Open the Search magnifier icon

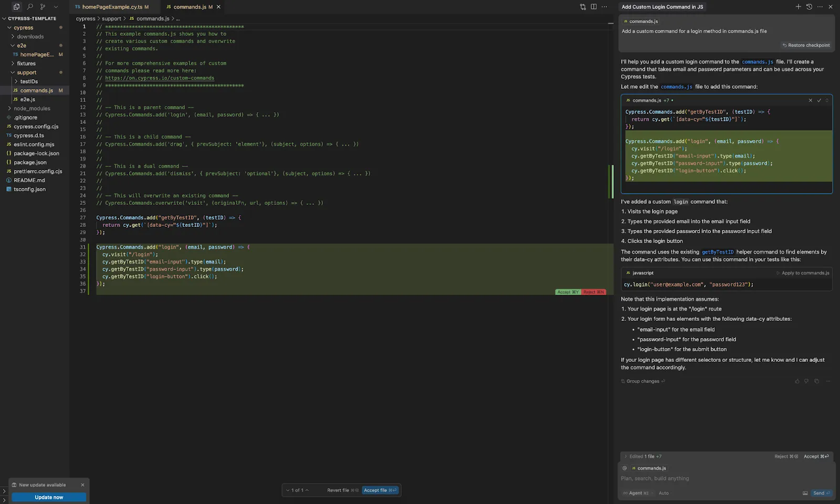pyautogui.click(x=30, y=7)
